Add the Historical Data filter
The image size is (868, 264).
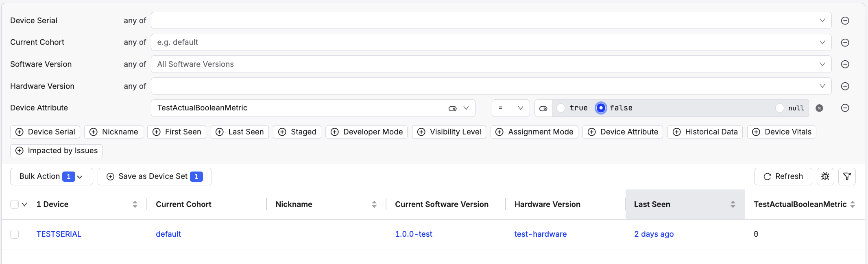point(705,132)
